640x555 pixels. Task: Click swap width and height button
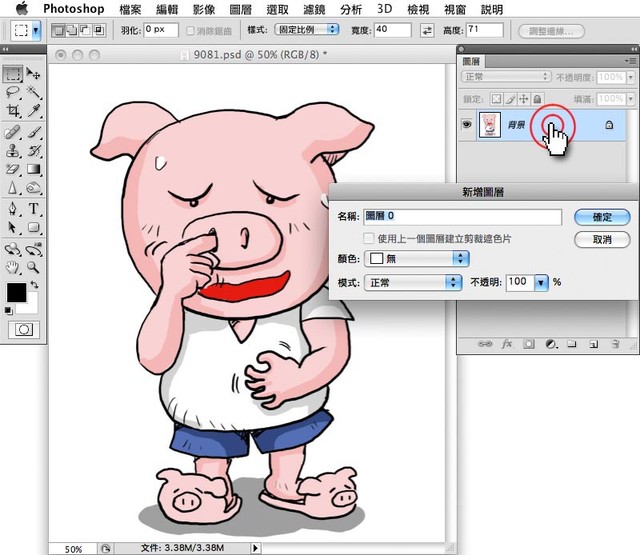(427, 30)
